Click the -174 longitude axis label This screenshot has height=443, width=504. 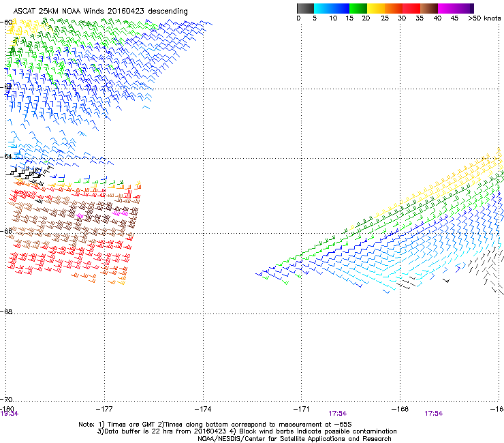click(203, 409)
